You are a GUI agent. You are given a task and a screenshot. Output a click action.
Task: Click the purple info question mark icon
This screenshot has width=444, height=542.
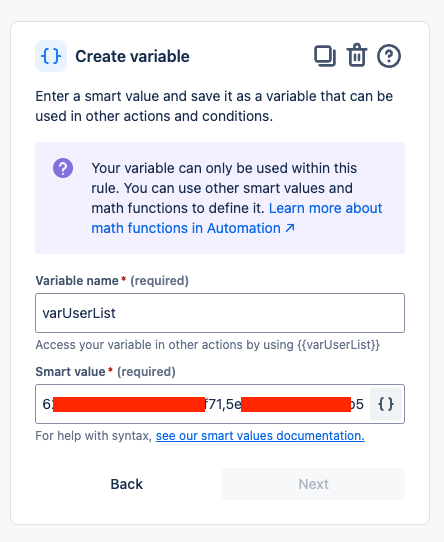pos(63,168)
